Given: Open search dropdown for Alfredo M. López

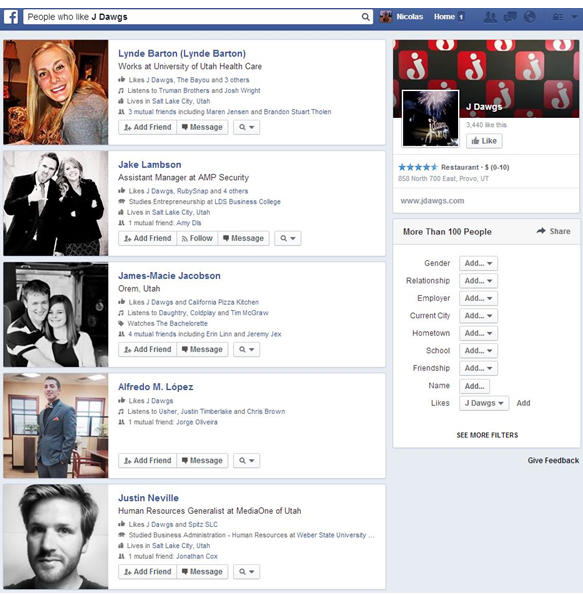Looking at the screenshot, I should tap(246, 461).
